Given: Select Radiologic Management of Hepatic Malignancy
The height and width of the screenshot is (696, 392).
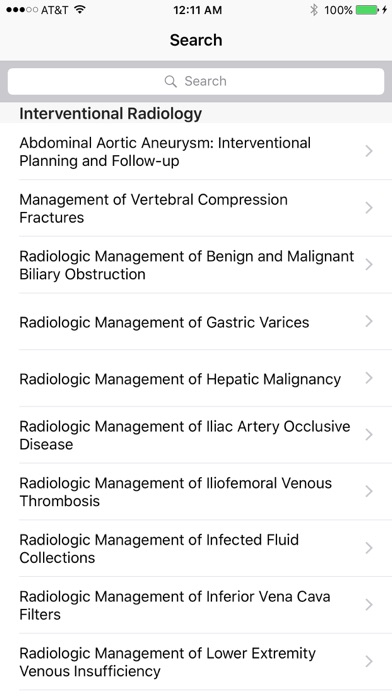Looking at the screenshot, I should [196, 378].
